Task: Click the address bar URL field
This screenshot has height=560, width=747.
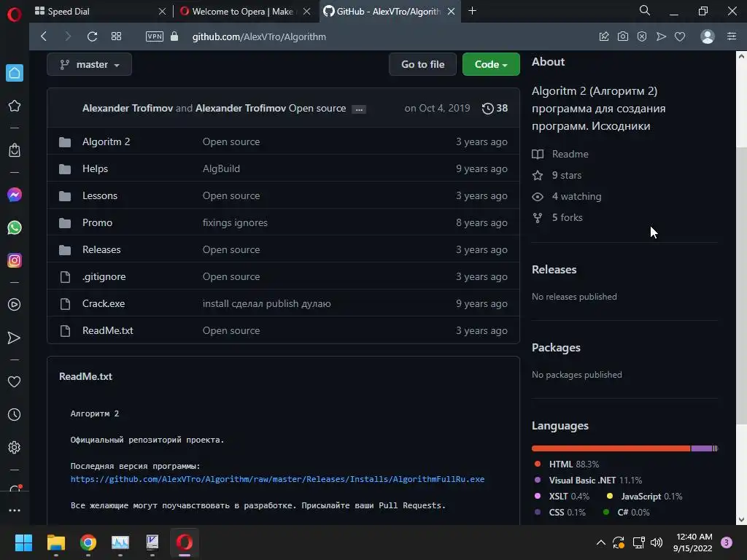Action: pos(259,36)
